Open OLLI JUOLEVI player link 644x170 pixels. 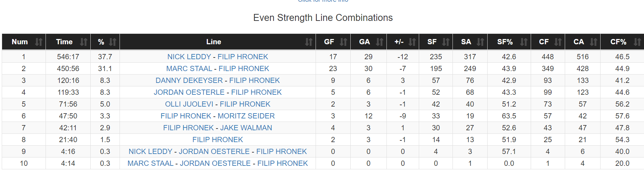[x=189, y=104]
